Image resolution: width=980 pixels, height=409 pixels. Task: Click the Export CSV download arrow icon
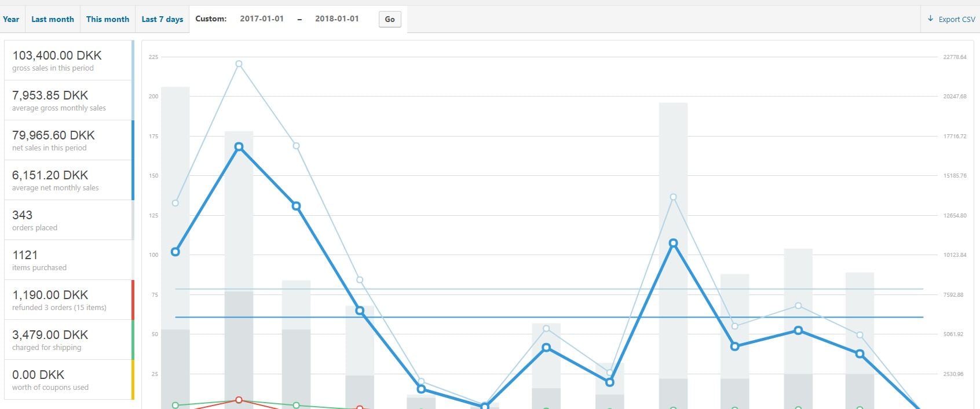tap(931, 19)
